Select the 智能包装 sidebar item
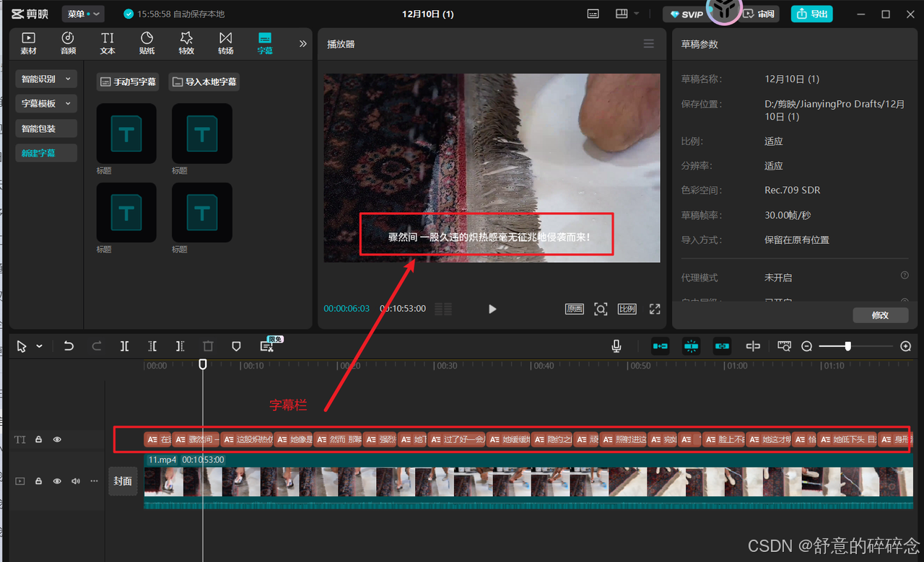The height and width of the screenshot is (562, 924). tap(46, 128)
